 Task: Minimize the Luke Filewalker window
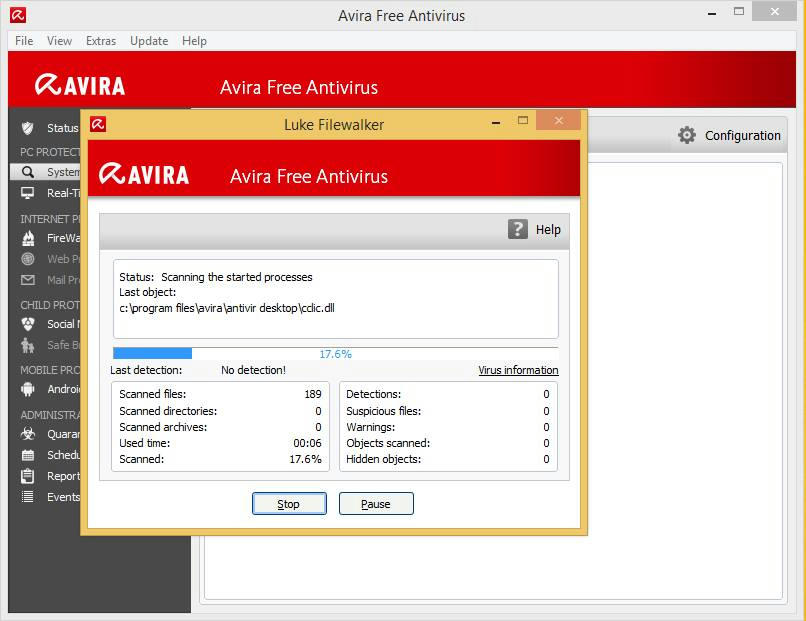(x=496, y=122)
